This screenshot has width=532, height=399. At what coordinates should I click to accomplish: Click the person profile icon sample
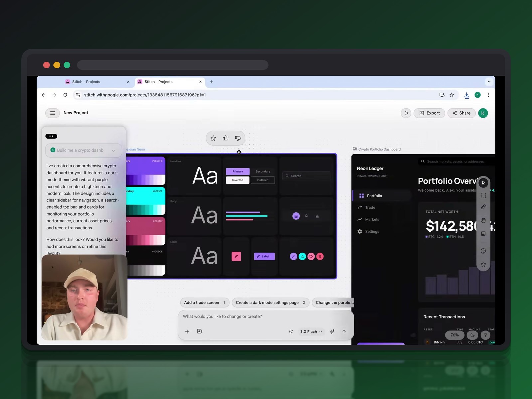(317, 216)
